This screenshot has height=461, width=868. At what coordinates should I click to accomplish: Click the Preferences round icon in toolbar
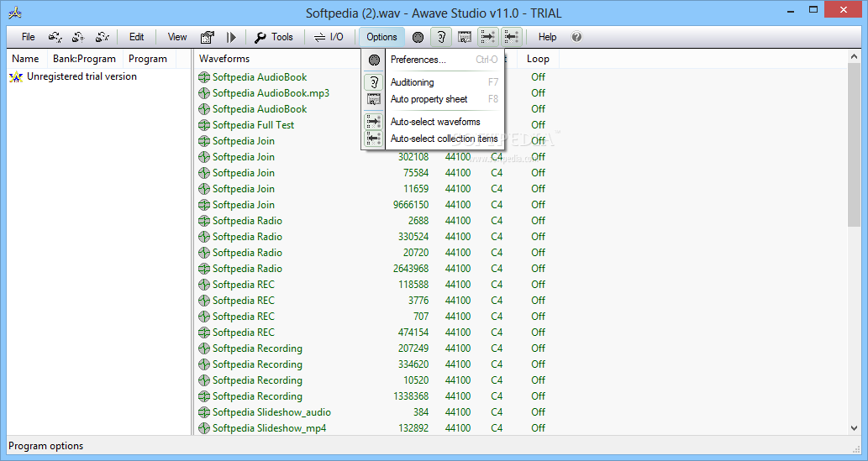point(418,37)
